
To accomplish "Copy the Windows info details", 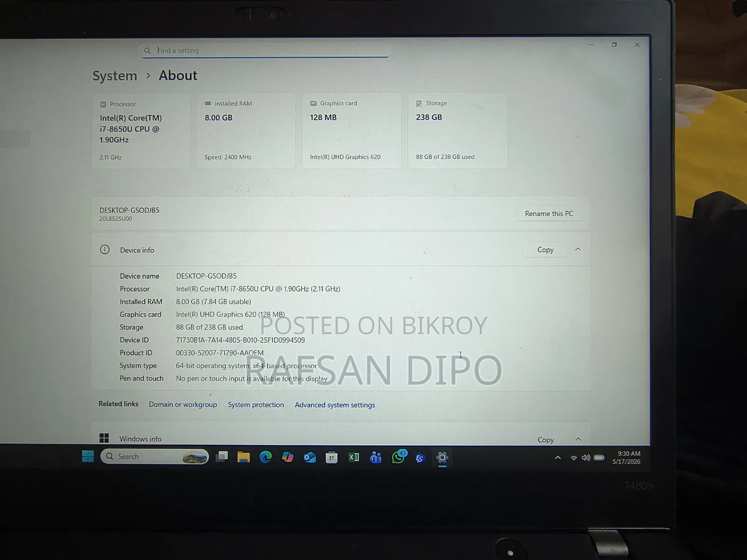I will pos(545,440).
